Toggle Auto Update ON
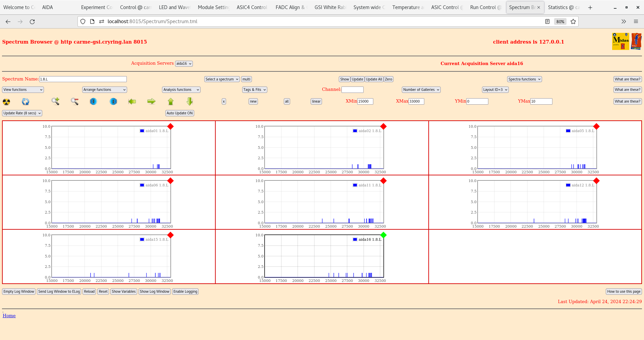 tap(179, 113)
